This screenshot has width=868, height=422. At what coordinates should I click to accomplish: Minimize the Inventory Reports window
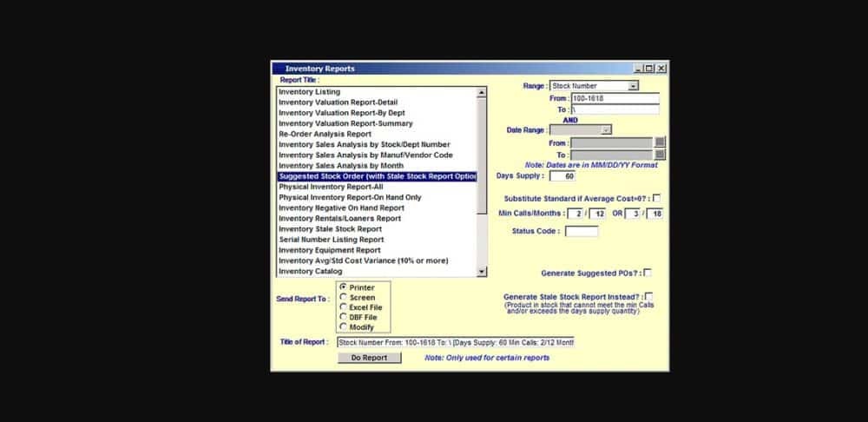click(639, 69)
